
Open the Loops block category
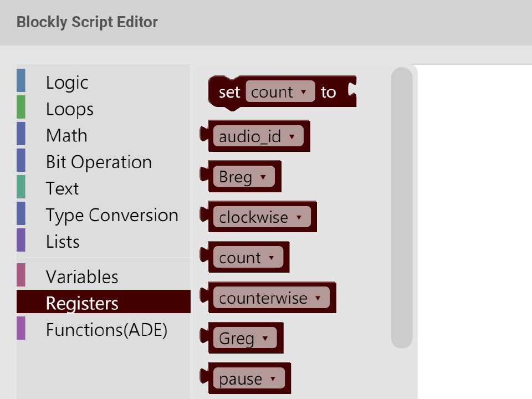[69, 109]
